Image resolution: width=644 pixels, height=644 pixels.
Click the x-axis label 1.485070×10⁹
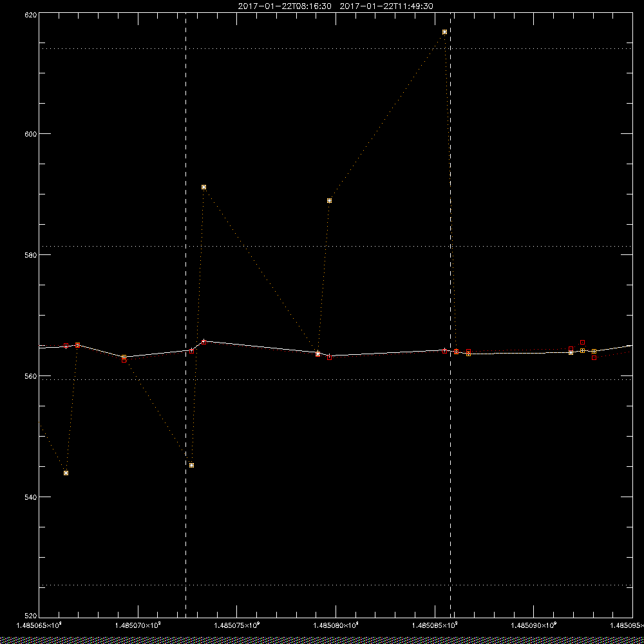tap(138, 625)
